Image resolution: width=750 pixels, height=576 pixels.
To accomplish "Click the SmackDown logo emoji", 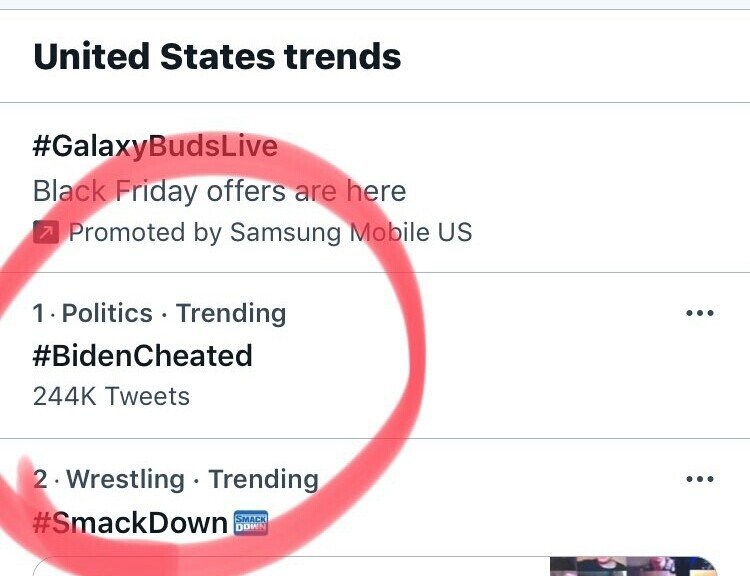I will (x=250, y=522).
